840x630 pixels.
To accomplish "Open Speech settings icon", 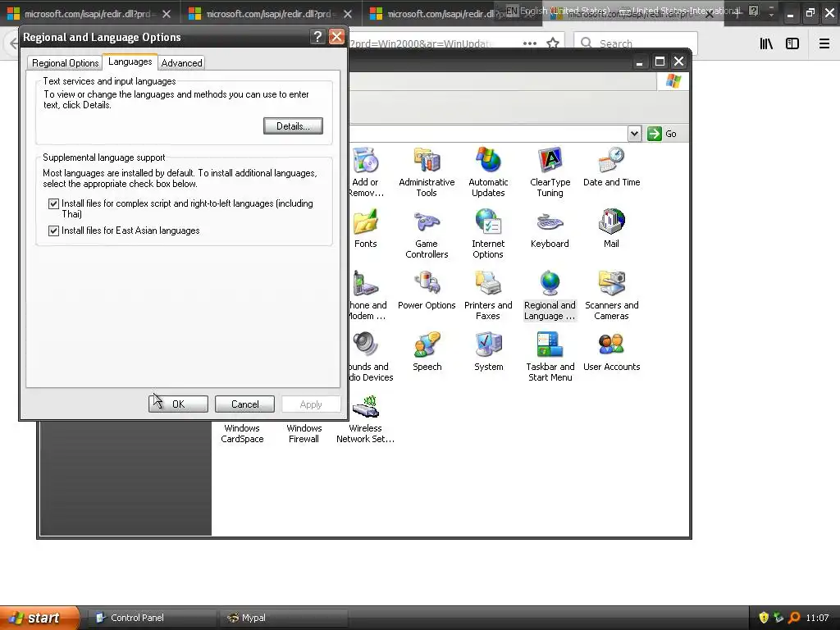I will [427, 345].
